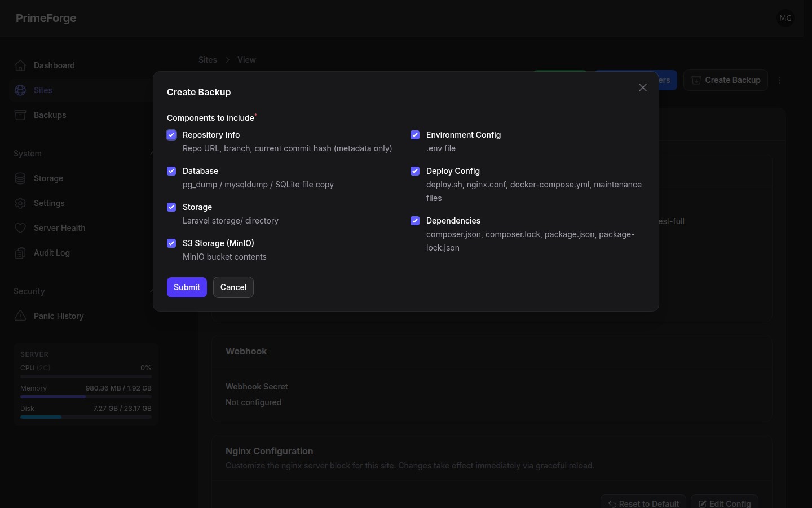
Task: Close the Create Backup modal
Action: tap(643, 87)
